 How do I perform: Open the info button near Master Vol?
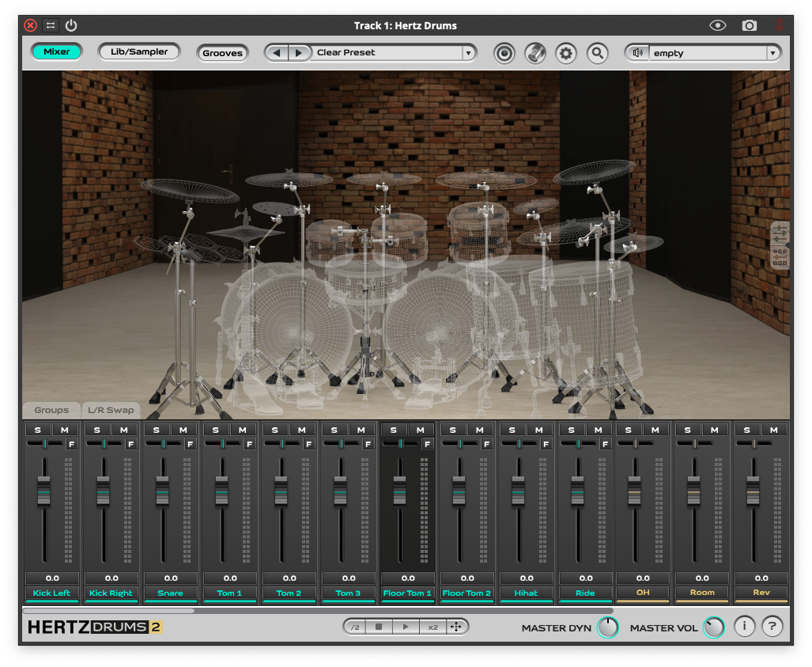(744, 627)
